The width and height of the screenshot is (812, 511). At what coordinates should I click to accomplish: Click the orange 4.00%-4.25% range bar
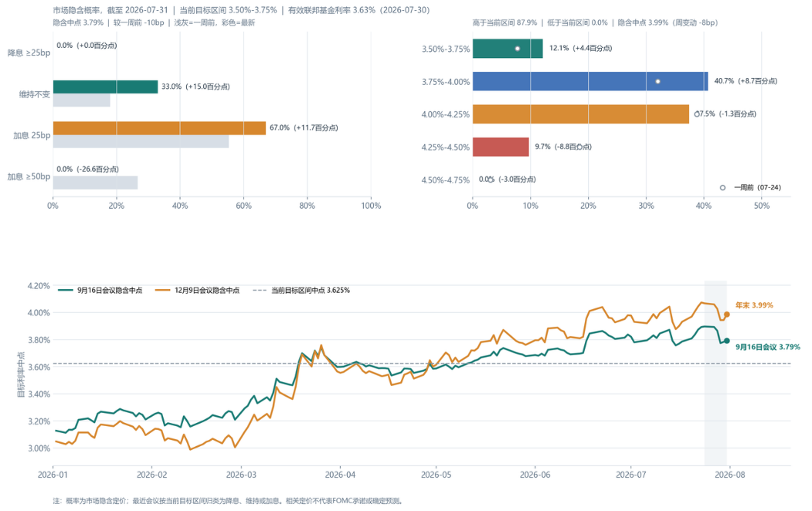pyautogui.click(x=581, y=114)
